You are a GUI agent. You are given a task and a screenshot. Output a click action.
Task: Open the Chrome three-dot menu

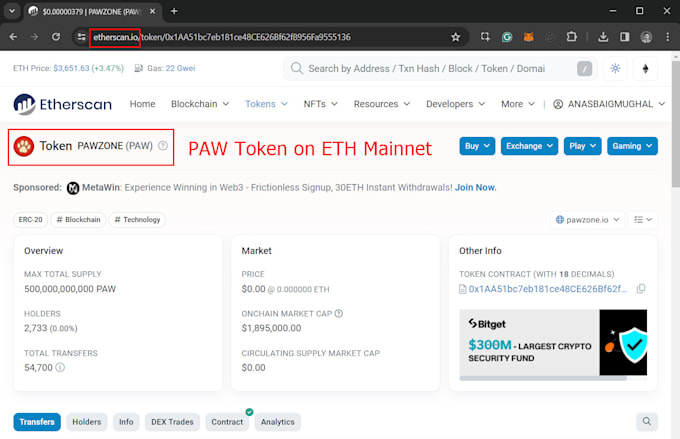(x=667, y=37)
